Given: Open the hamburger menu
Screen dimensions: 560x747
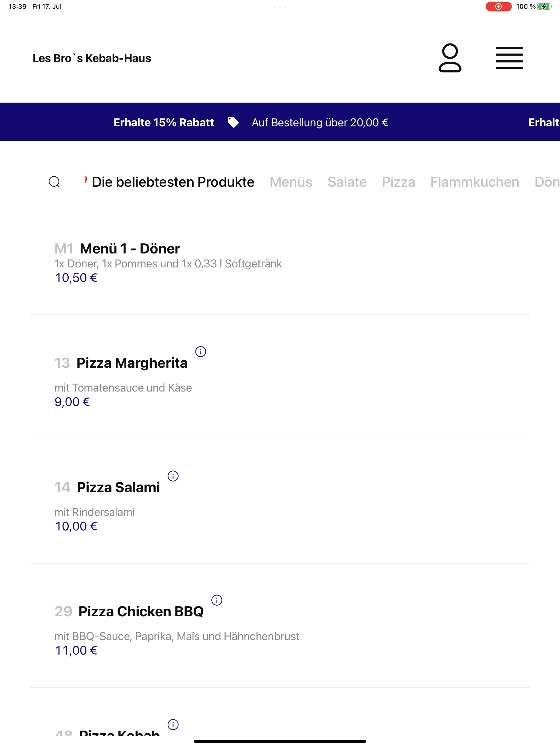Looking at the screenshot, I should (x=509, y=58).
